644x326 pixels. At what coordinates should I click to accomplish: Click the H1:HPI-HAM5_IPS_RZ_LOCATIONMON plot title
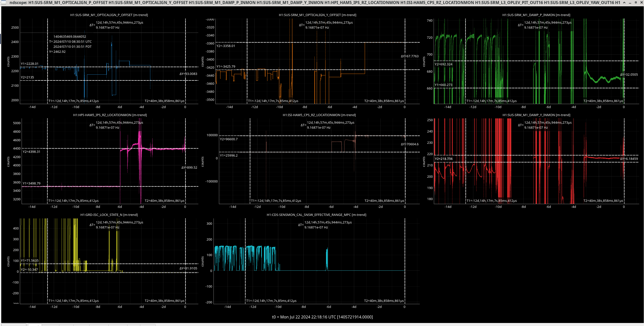[110, 115]
